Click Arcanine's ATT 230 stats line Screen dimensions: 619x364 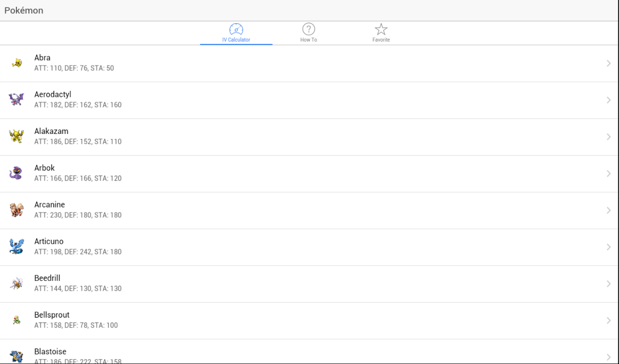[78, 215]
